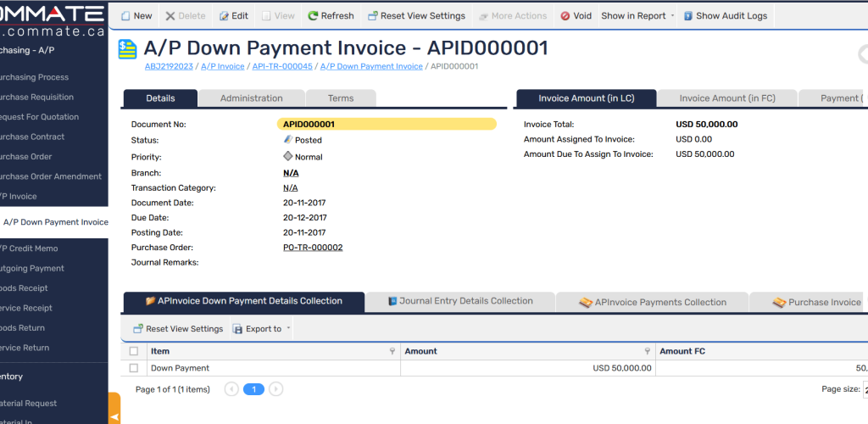Click Invoice Total USD 50,000.00 value
This screenshot has height=424, width=868.
(706, 125)
